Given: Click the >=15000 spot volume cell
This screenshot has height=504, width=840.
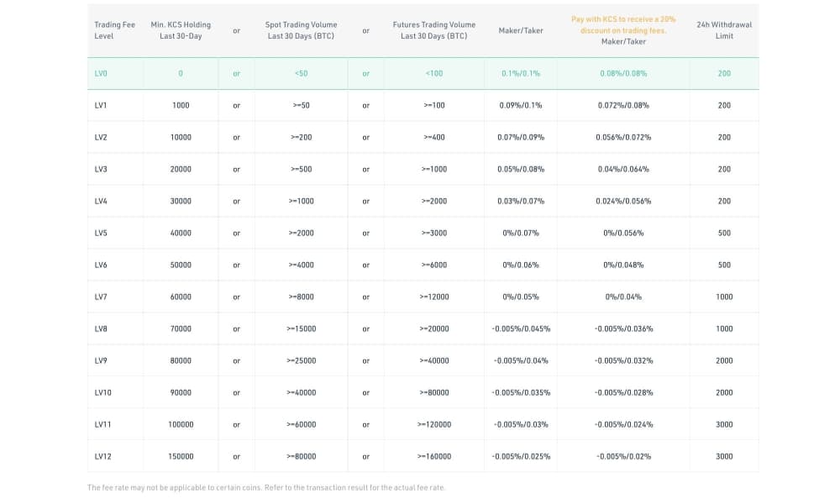Looking at the screenshot, I should 301,328.
